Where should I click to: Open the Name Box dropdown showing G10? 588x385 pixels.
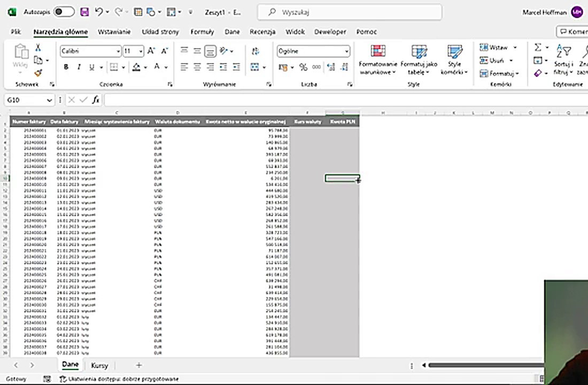49,100
